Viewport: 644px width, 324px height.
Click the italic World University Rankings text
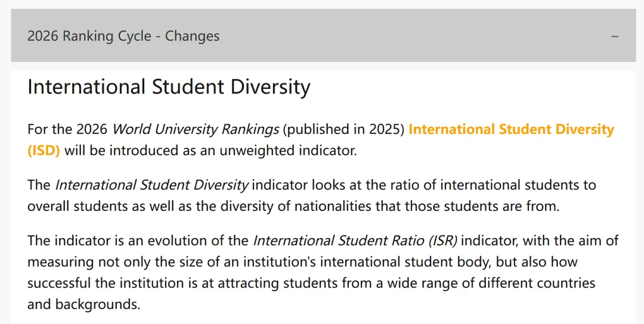[x=196, y=130]
